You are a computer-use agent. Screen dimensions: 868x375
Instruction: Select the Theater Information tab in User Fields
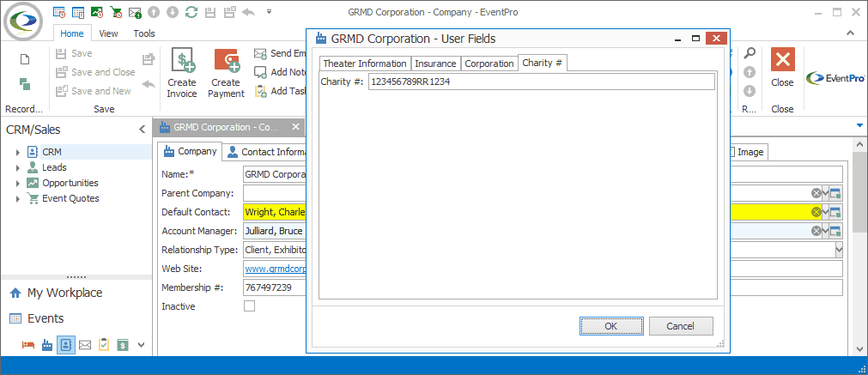pos(365,64)
